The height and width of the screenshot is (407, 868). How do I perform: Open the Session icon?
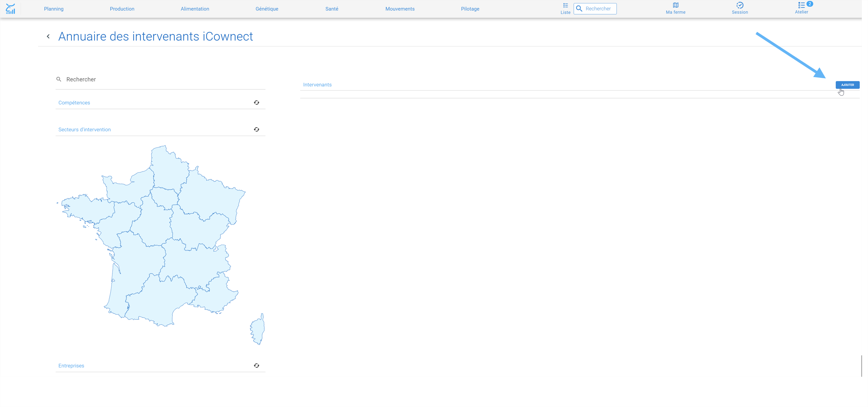pyautogui.click(x=740, y=5)
